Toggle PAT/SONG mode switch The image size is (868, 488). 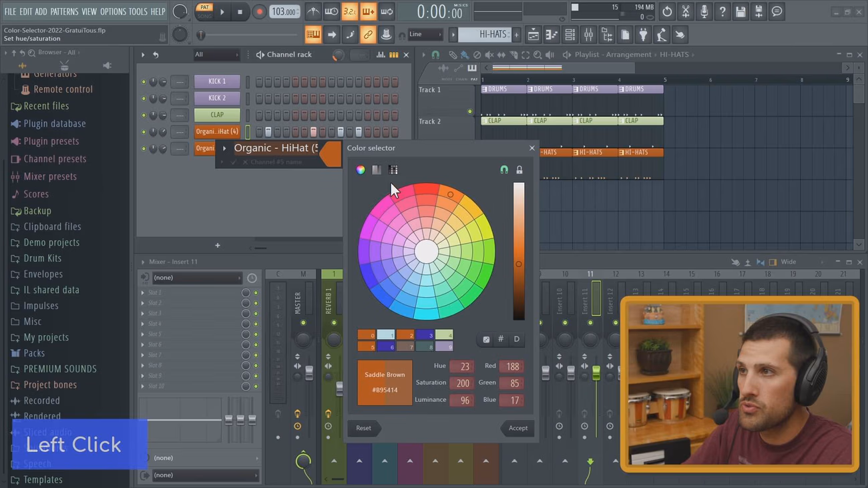pos(204,11)
